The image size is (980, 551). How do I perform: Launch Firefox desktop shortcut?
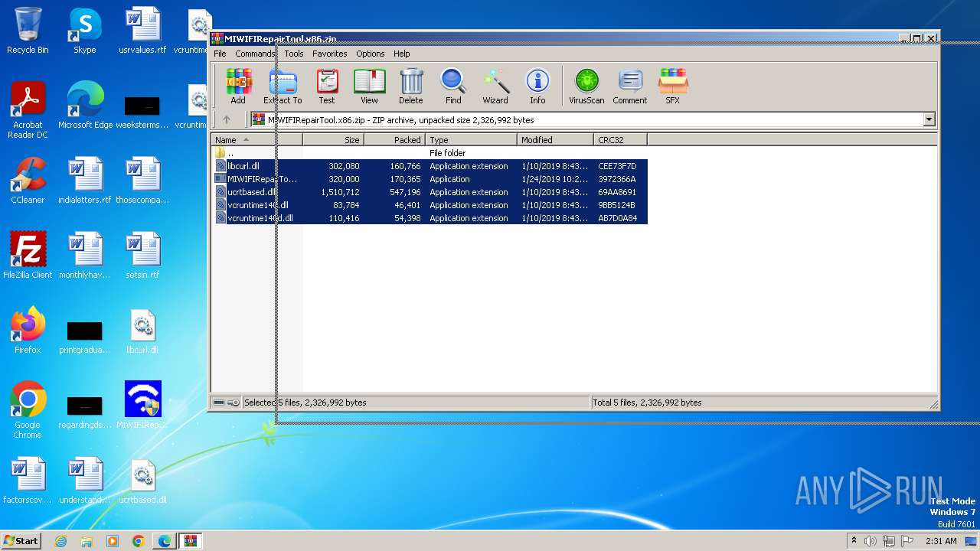(28, 331)
